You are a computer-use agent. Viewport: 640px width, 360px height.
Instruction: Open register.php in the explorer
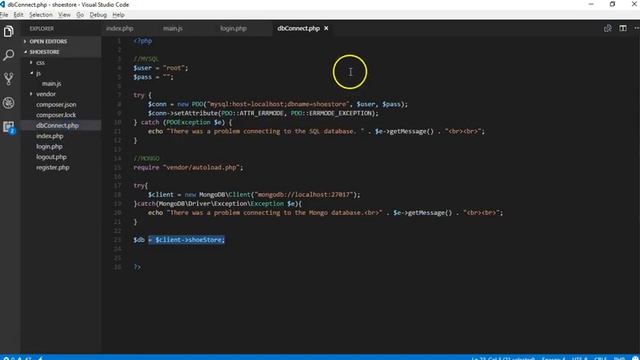(53, 167)
